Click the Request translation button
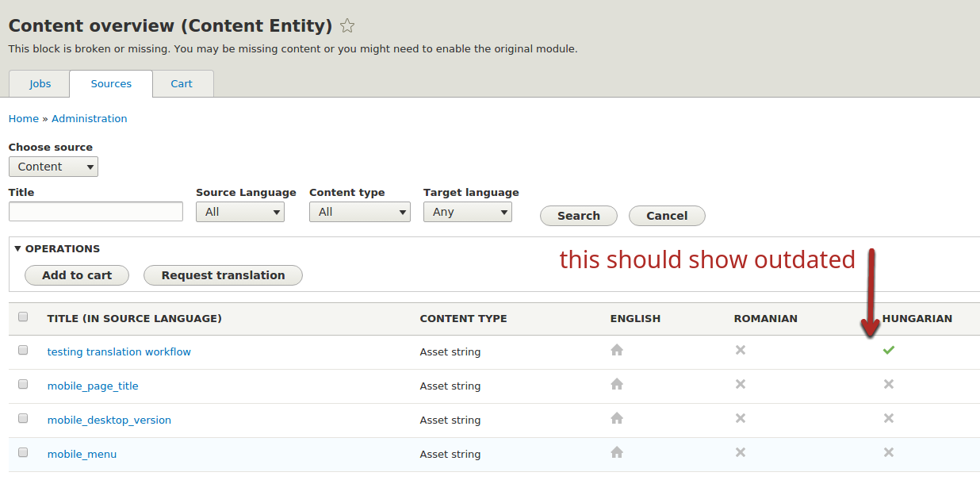Viewport: 980px width, 480px height. click(223, 275)
